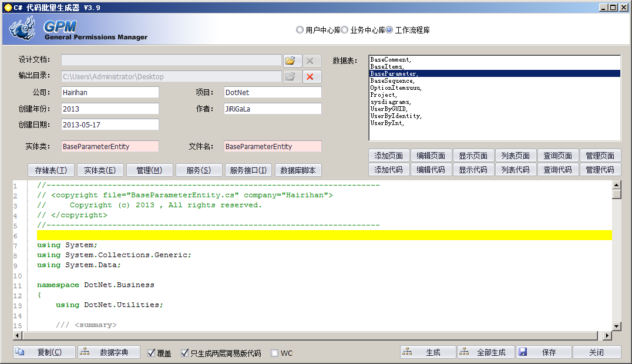Click the 全部生成 generate-all button
Screen dimensions: 632x364
tap(486, 352)
